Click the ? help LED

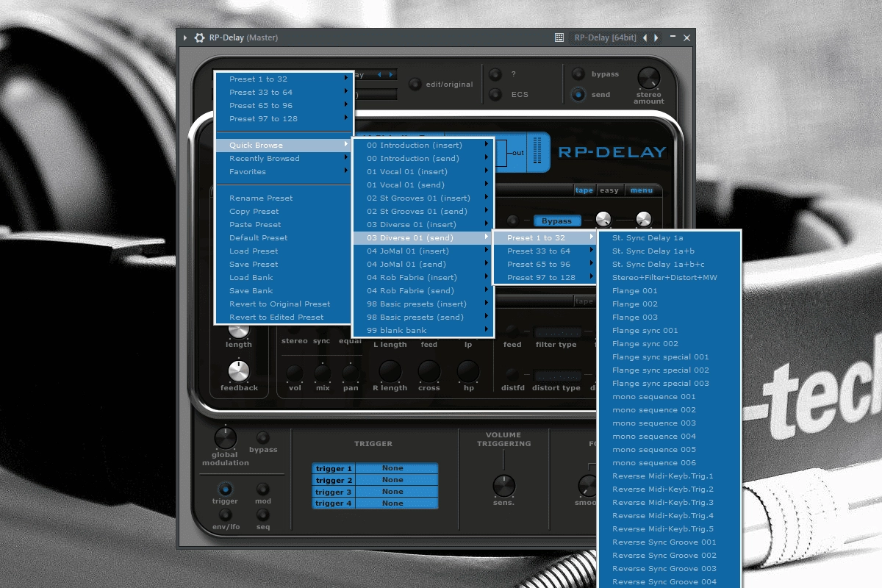(x=495, y=74)
